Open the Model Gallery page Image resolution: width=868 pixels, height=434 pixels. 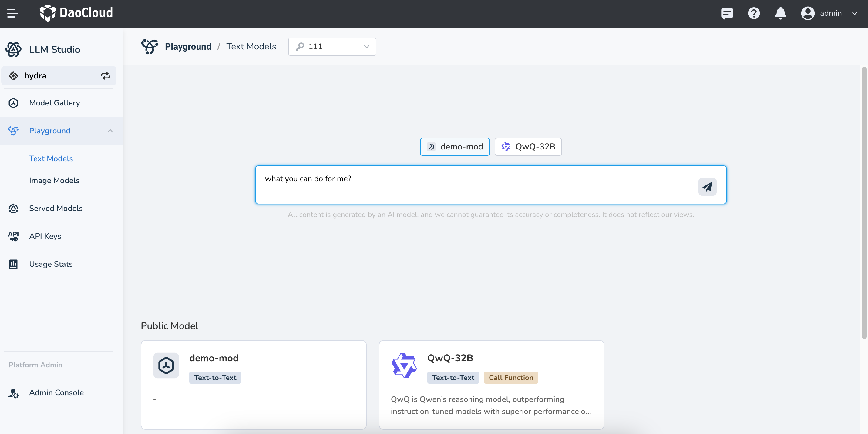point(54,103)
